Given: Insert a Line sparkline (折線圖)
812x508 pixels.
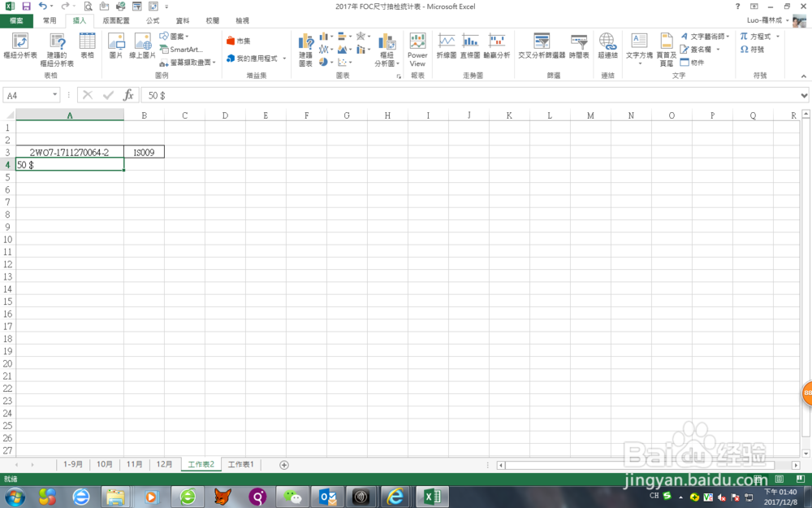Looking at the screenshot, I should click(446, 46).
